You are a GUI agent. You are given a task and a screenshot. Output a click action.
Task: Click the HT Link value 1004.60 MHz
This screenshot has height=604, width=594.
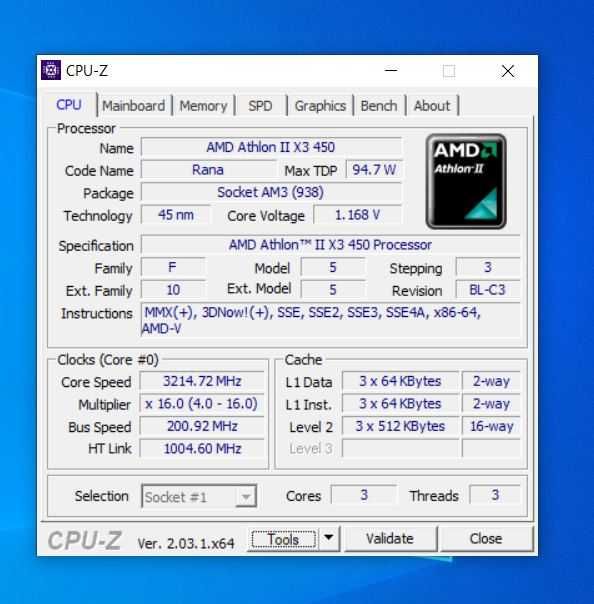[202, 449]
